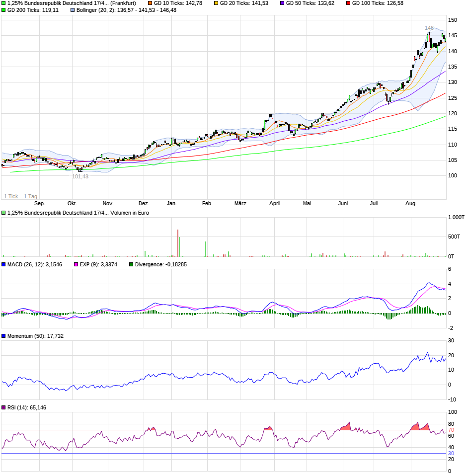
Task: Click the 'GD 200 Ticks: 119,11' label
Action: pos(33,10)
